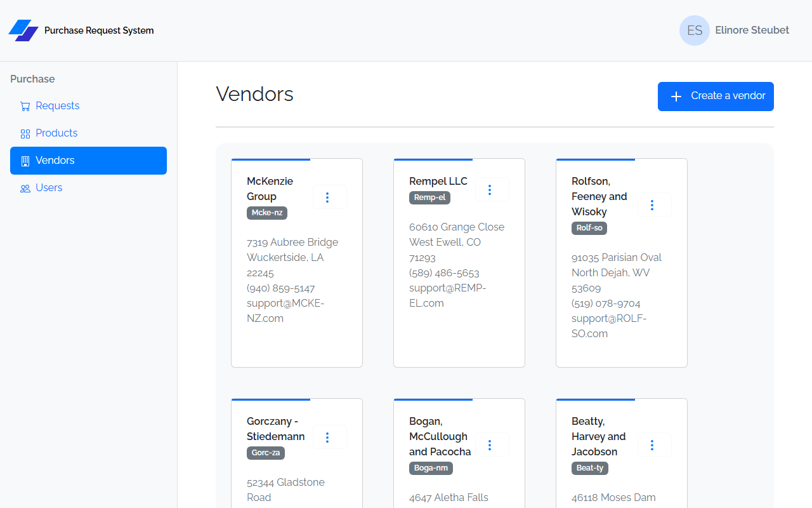Click the plus icon in Create a vendor
The height and width of the screenshot is (508, 812).
676,97
